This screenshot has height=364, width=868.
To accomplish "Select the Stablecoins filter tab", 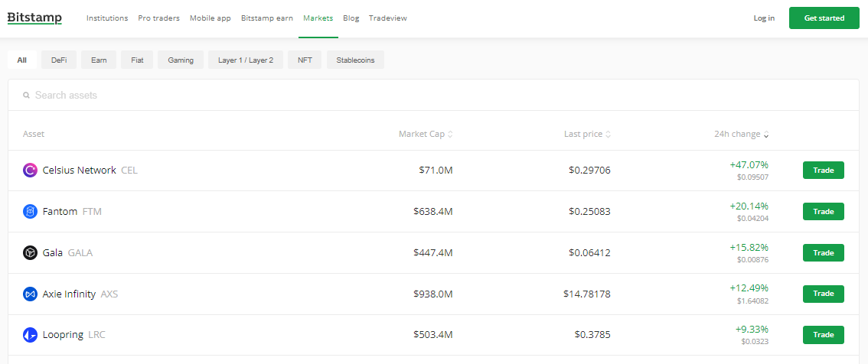I will tap(355, 60).
